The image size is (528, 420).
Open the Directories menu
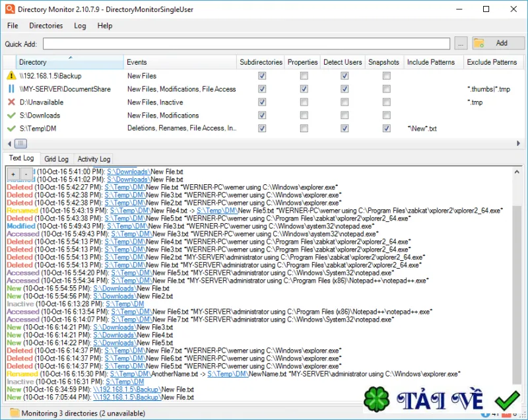point(46,26)
